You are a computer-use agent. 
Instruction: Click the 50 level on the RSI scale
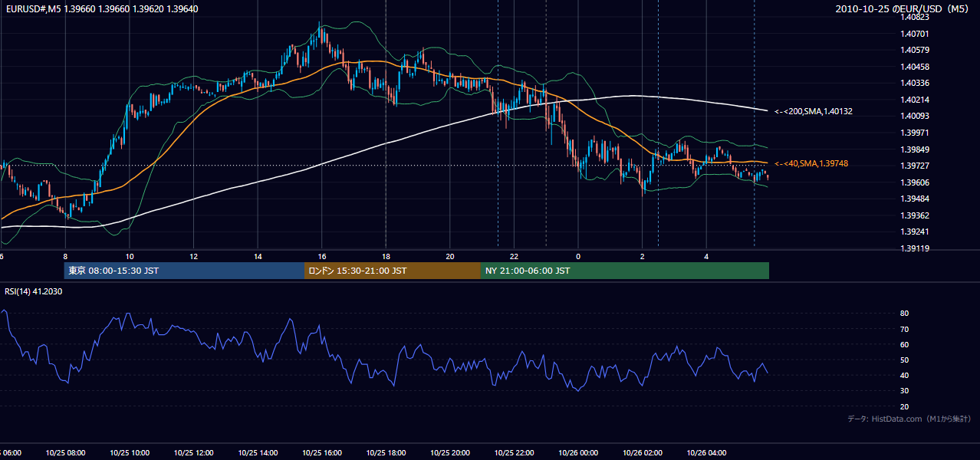tap(905, 360)
